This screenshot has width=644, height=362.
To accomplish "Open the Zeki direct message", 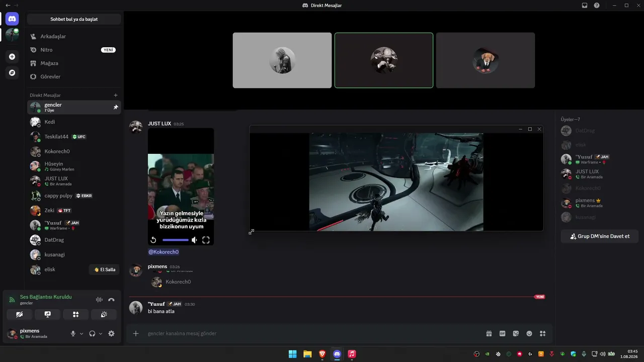I will [x=74, y=210].
